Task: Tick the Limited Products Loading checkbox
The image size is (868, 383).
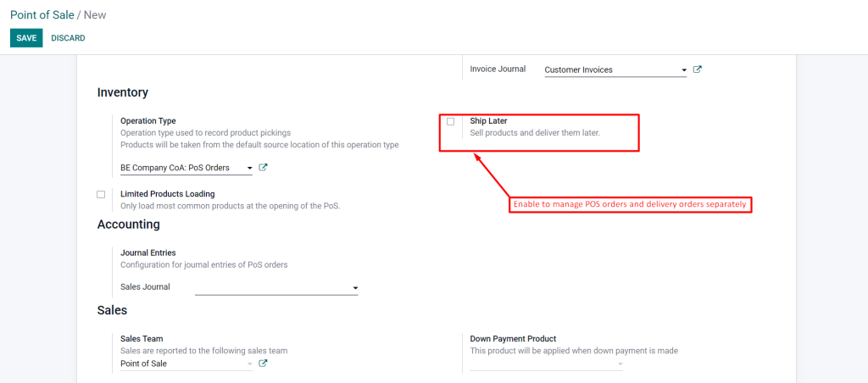Action: [101, 194]
